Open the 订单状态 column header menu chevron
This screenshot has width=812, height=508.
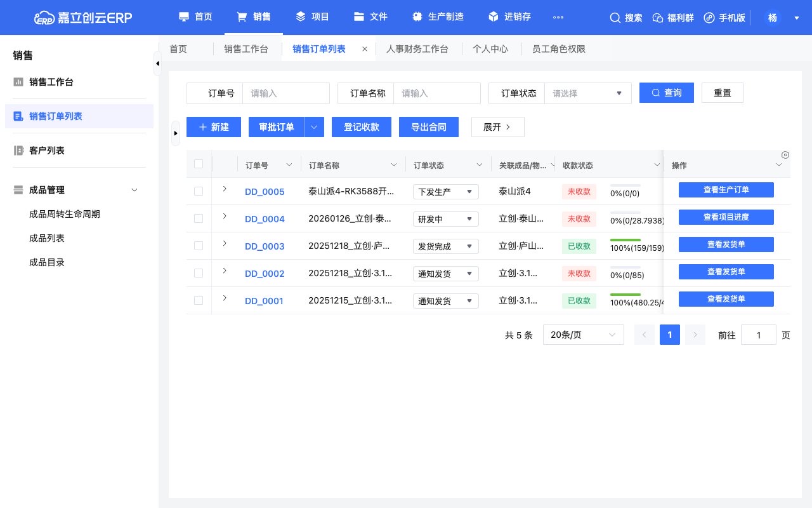480,164
